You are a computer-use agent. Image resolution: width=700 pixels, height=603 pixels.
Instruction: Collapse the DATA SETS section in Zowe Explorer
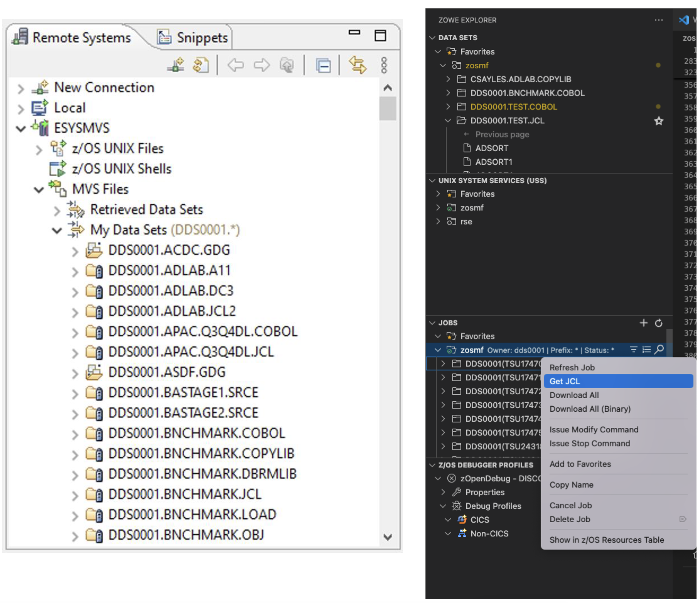click(432, 37)
